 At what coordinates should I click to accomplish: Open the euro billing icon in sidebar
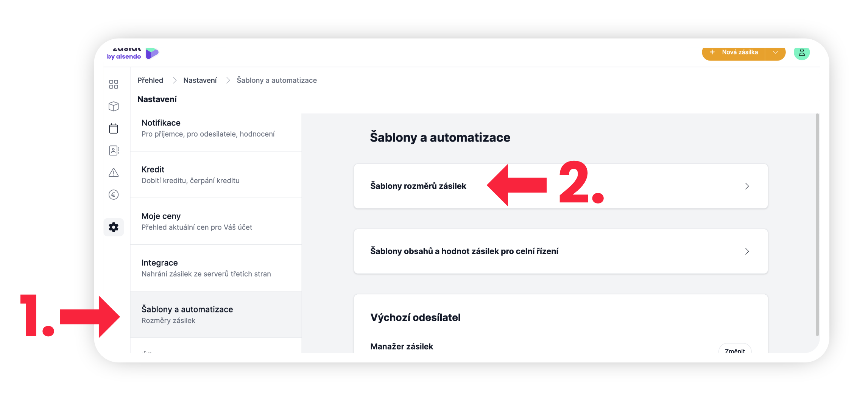click(x=114, y=195)
